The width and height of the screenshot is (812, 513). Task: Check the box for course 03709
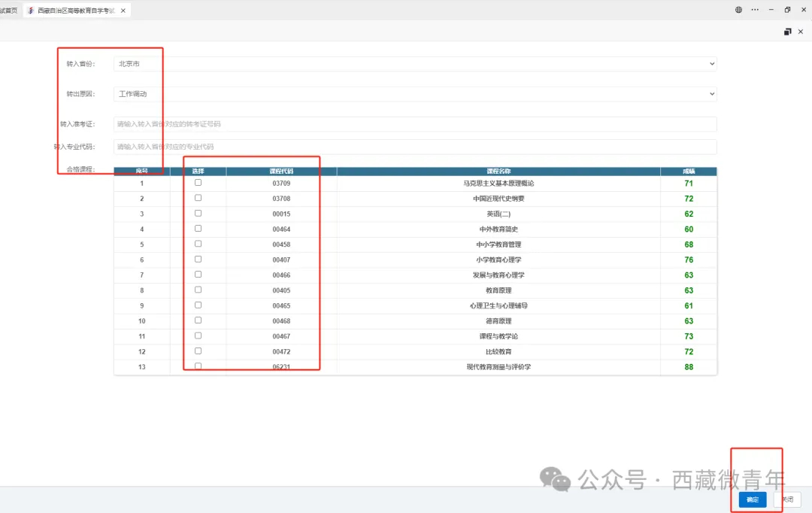(198, 183)
